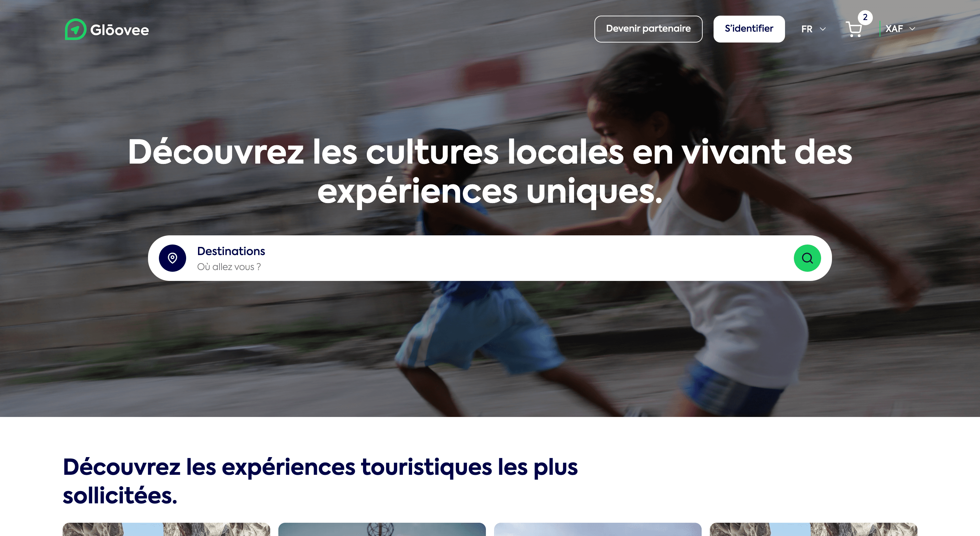Click the chevron next to FR
This screenshot has width=980, height=536.
click(x=822, y=29)
